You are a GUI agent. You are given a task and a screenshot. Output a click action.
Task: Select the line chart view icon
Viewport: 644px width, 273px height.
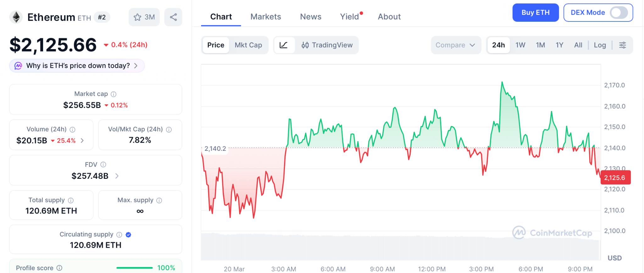284,45
